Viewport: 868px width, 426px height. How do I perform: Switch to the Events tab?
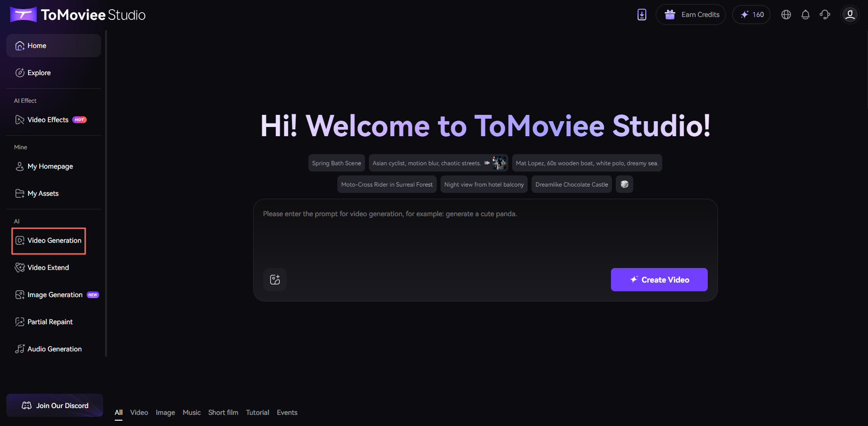(x=287, y=412)
